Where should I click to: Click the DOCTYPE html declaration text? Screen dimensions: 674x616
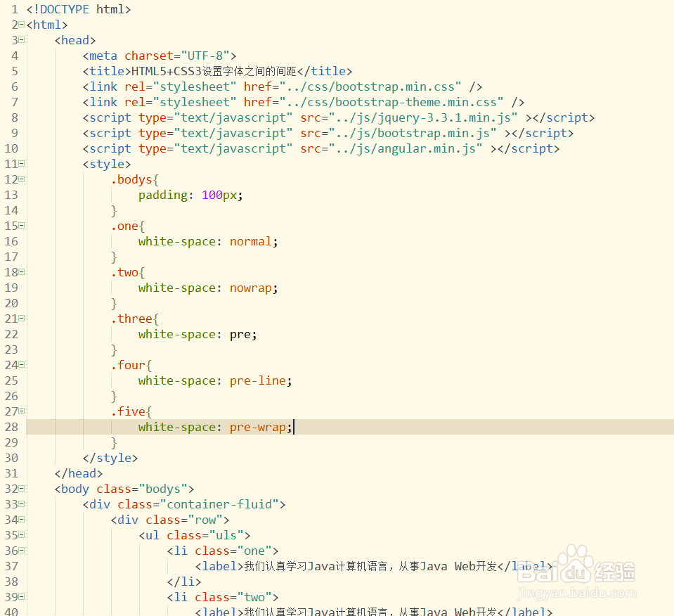click(79, 9)
